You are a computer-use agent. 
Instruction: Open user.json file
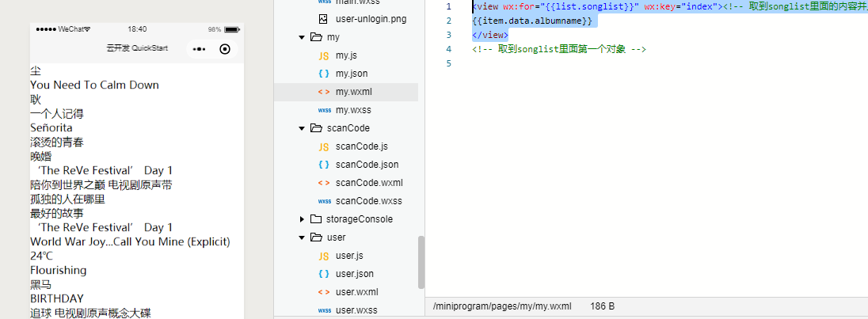(354, 274)
